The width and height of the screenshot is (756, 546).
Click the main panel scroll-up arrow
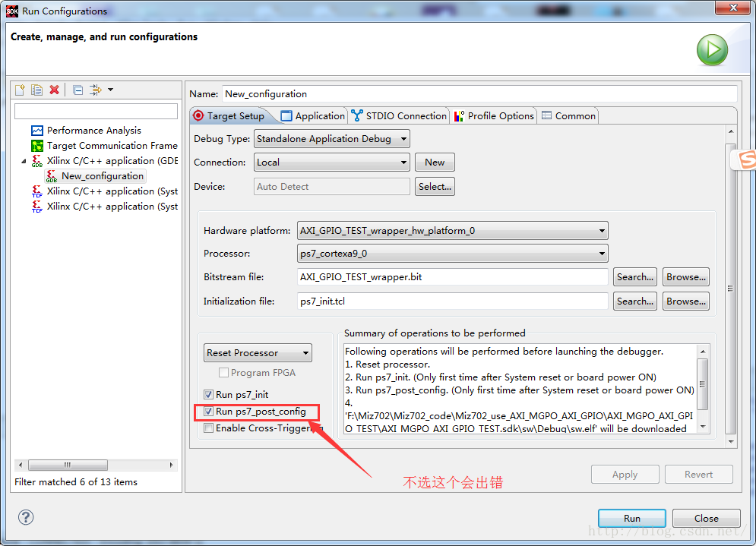pyautogui.click(x=731, y=131)
